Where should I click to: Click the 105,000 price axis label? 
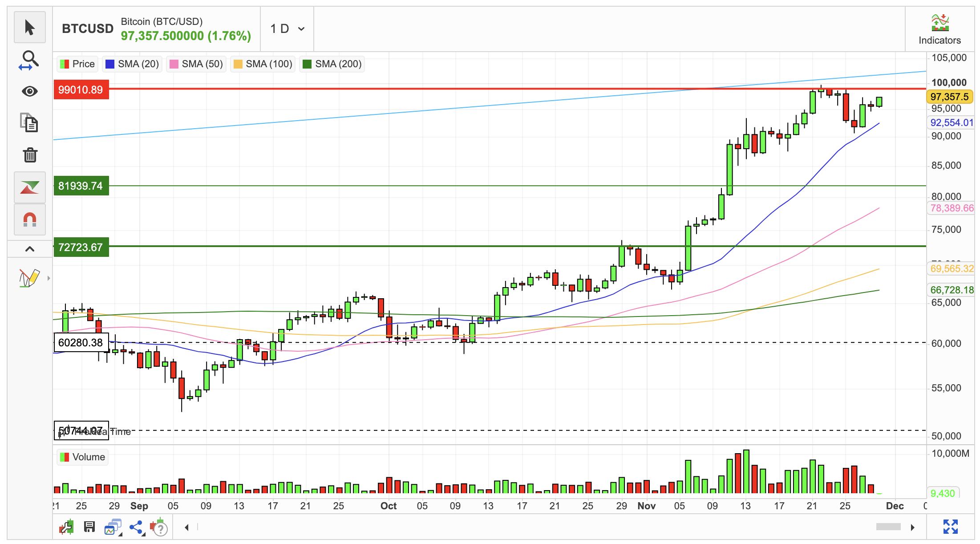pos(949,57)
